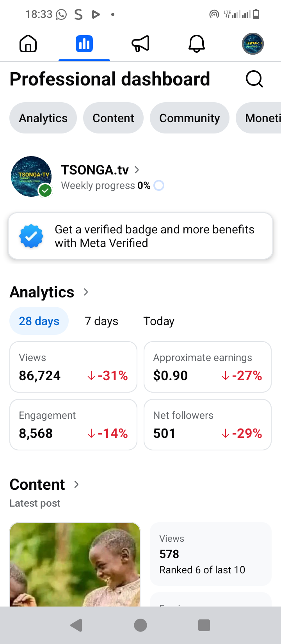The height and width of the screenshot is (644, 281).
Task: Switch analytics range to 7 days
Action: point(101,321)
